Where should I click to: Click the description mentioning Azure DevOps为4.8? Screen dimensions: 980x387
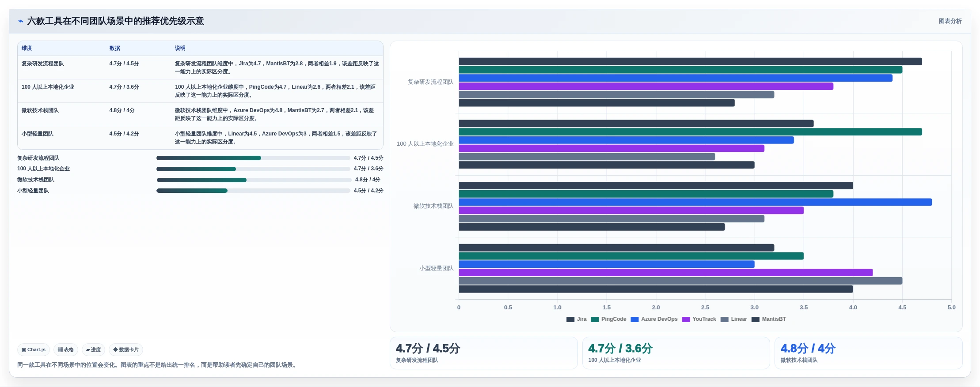(274, 114)
